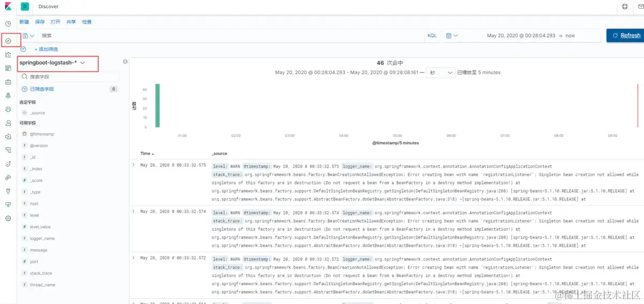Click 新建 in the top menu
644x304 pixels.
pos(24,22)
